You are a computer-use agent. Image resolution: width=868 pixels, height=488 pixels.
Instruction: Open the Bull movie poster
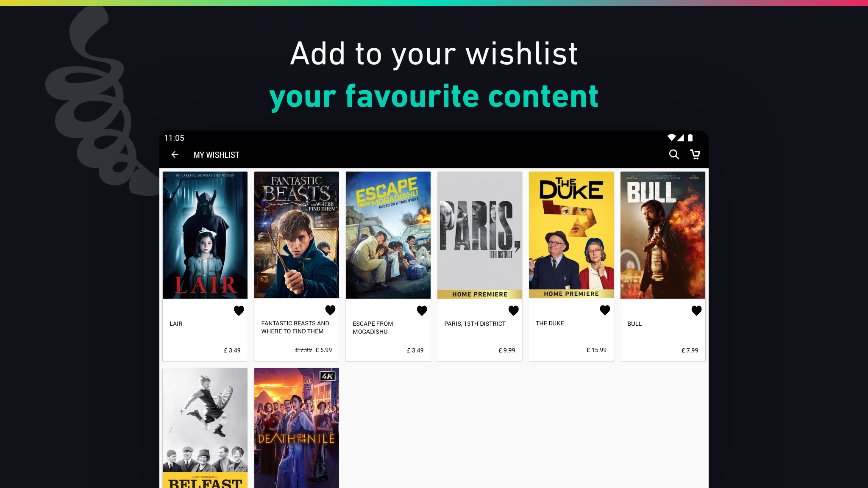click(663, 235)
